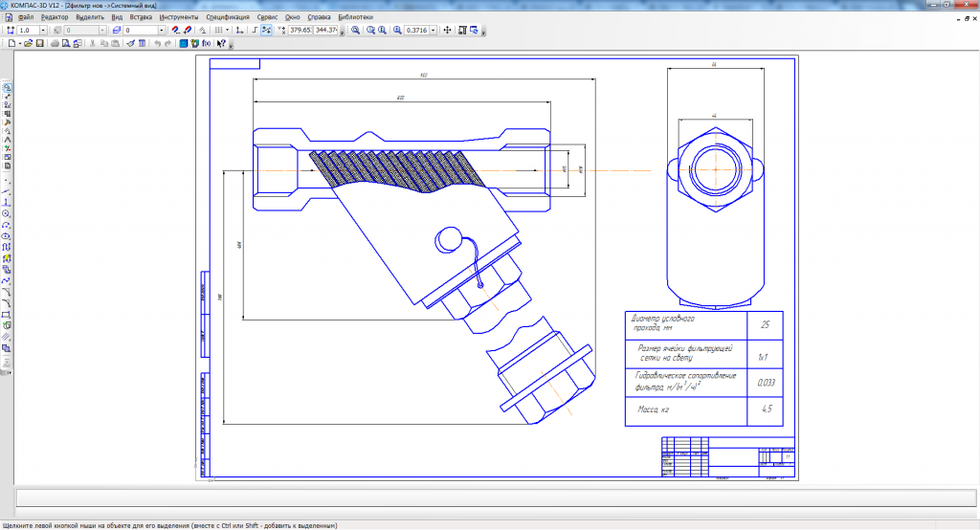Open the Сервис menu

267,17
